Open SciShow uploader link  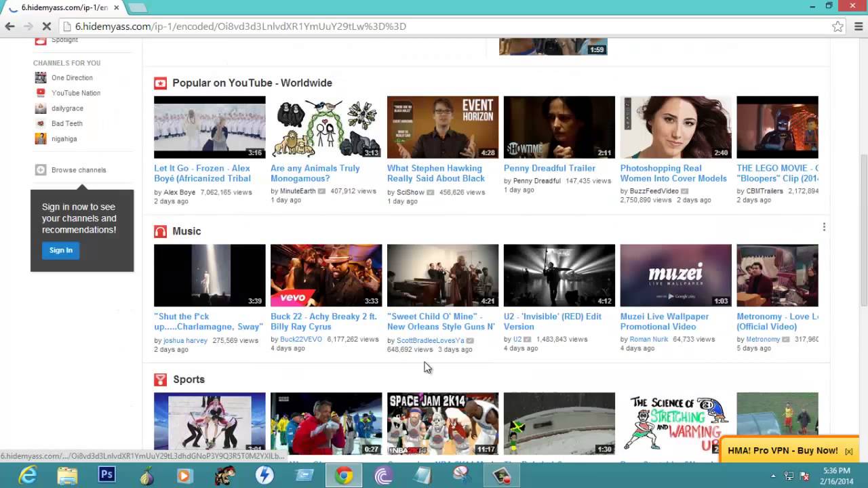410,192
